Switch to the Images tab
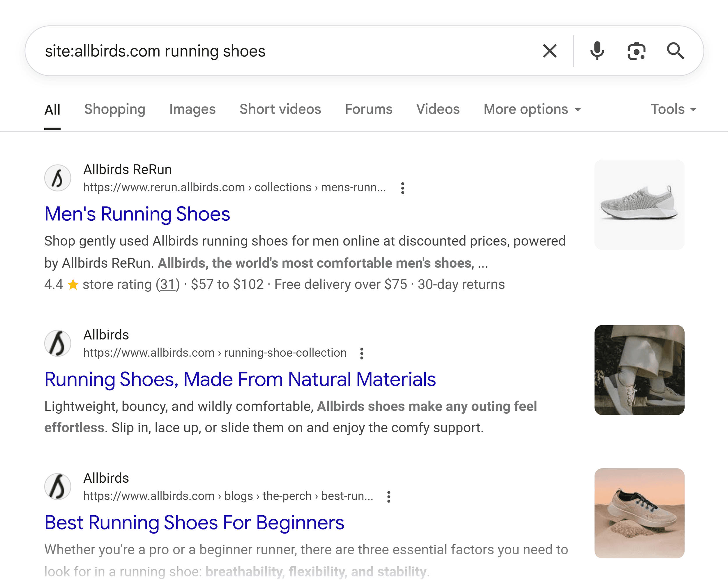Screen dimensions: 728x584 pyautogui.click(x=192, y=109)
